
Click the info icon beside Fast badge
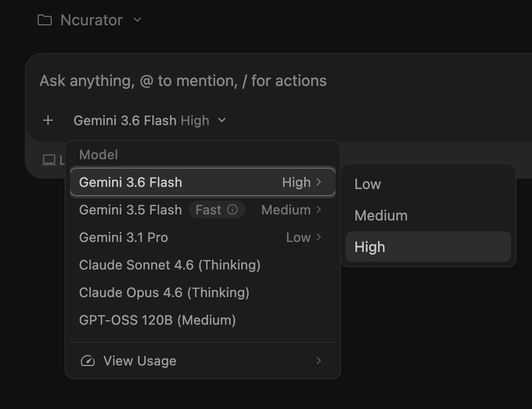click(232, 210)
